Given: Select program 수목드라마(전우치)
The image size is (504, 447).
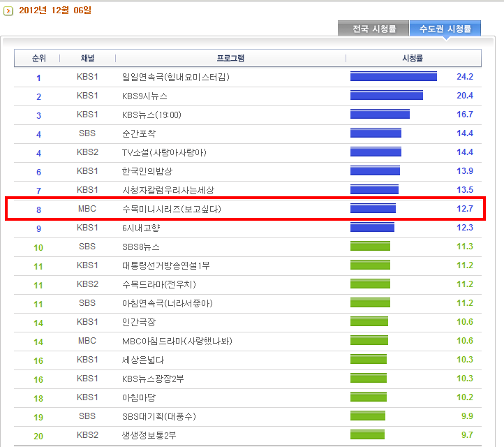Looking at the screenshot, I should 158,284.
